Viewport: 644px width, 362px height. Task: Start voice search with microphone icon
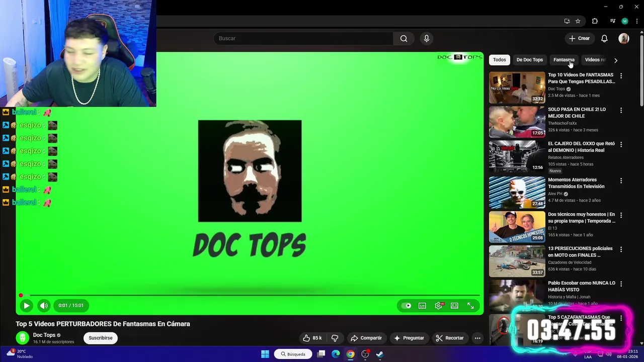click(x=427, y=38)
